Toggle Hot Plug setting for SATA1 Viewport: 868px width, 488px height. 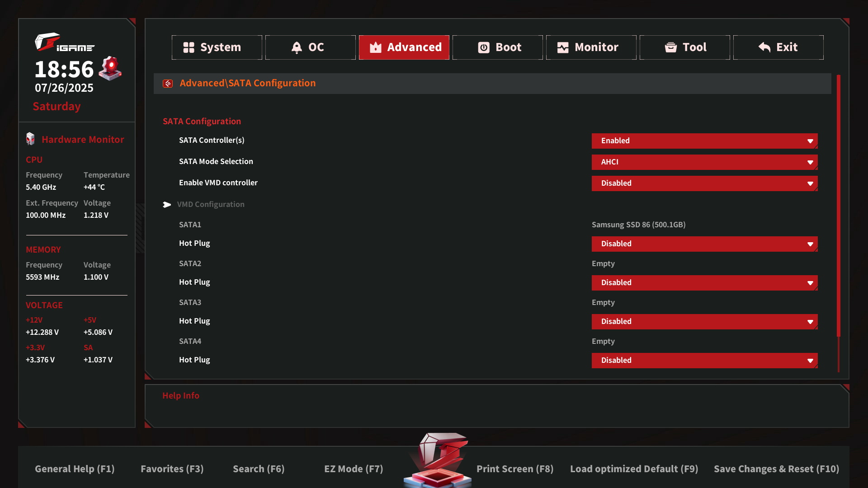[x=704, y=244]
